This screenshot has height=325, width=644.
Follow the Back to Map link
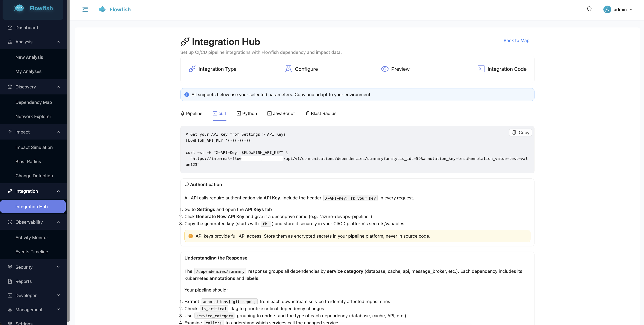(x=516, y=41)
